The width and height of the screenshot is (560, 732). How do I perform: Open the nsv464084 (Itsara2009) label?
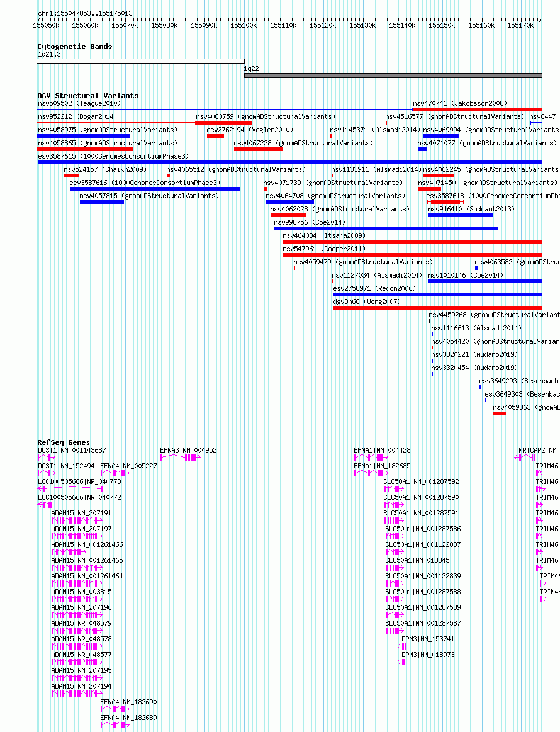coord(324,235)
